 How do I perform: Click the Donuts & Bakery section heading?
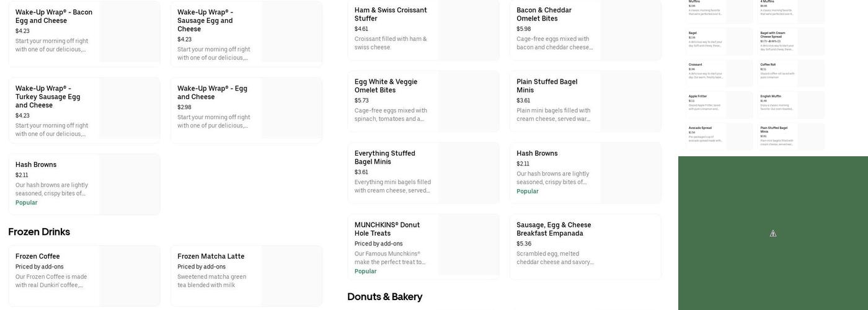click(385, 297)
